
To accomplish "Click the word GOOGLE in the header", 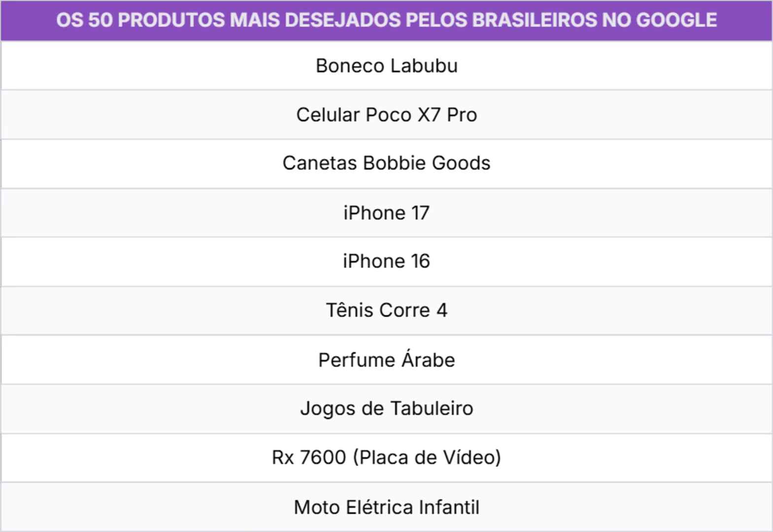I will point(676,20).
